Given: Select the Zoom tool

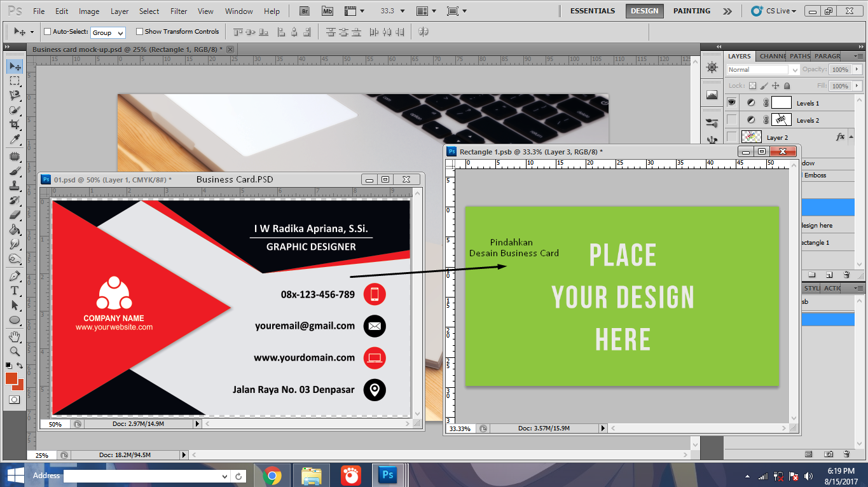Looking at the screenshot, I should click(15, 351).
